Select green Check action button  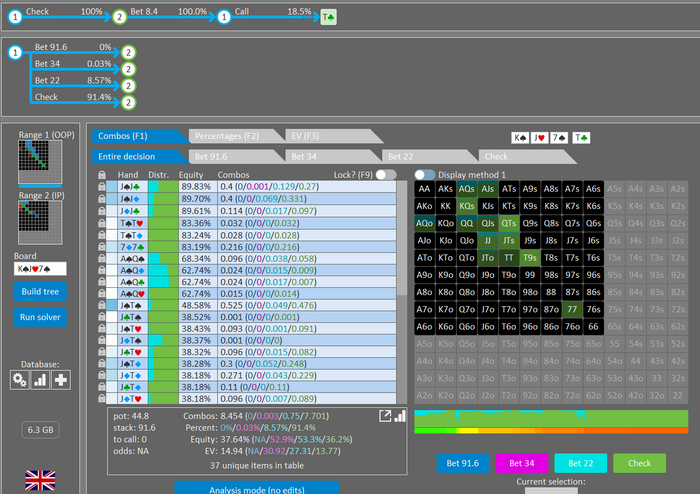pos(639,463)
